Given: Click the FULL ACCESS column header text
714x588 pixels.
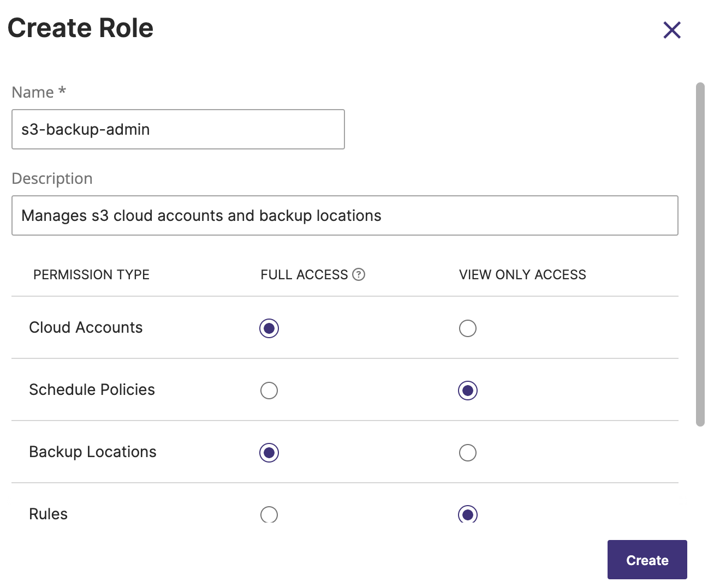Looking at the screenshot, I should coord(304,274).
